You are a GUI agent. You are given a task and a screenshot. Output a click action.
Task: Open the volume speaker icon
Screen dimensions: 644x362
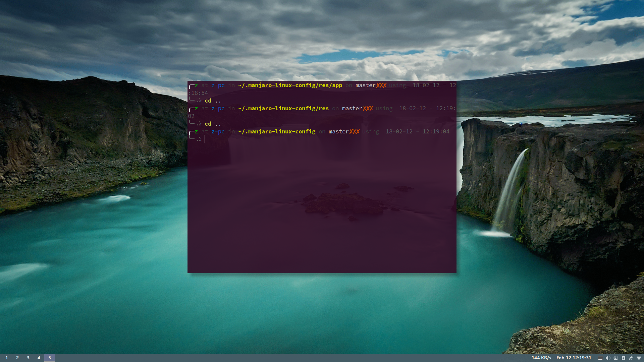(x=608, y=358)
